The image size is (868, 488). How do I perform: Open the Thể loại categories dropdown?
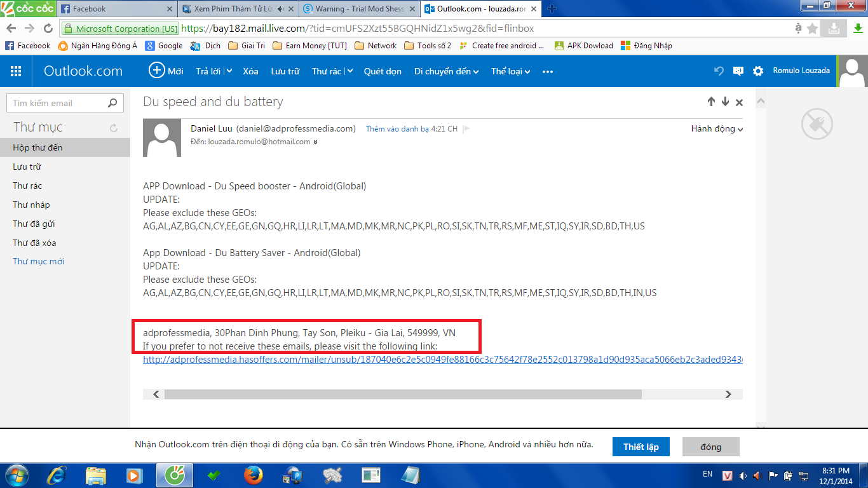(x=511, y=71)
